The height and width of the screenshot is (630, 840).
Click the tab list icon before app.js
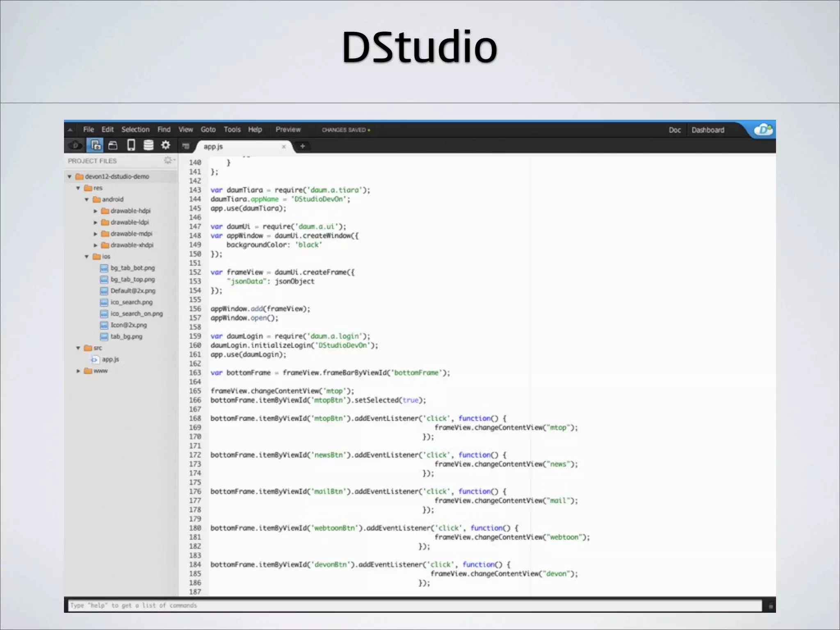point(186,146)
